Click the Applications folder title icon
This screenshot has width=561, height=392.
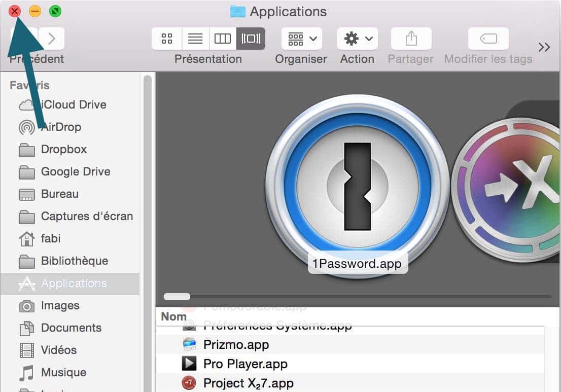(237, 12)
